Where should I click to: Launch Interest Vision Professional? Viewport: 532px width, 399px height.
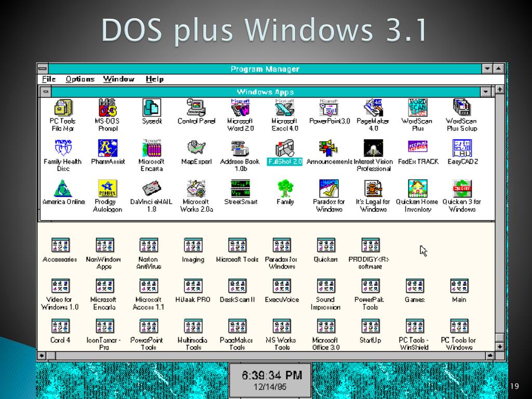tap(373, 148)
